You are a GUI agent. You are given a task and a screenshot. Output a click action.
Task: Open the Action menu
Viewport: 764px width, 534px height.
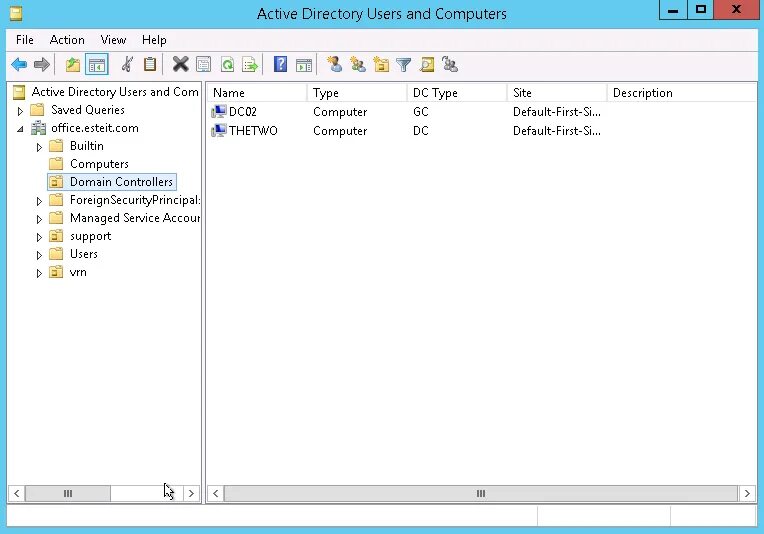(67, 40)
